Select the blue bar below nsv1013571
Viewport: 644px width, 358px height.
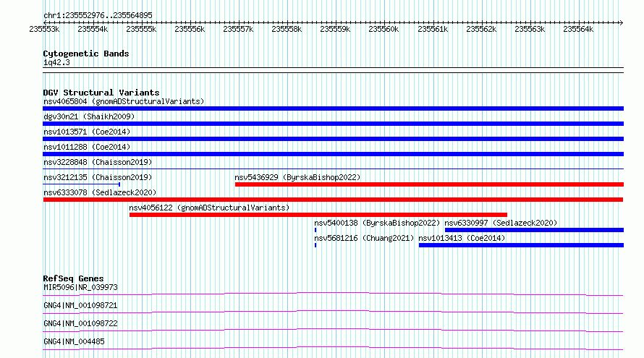(333, 139)
